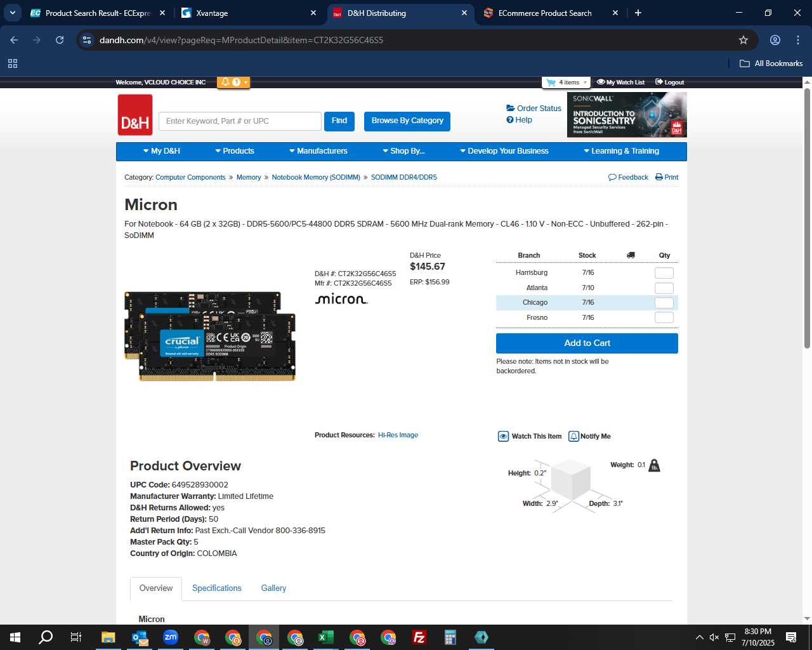This screenshot has height=650, width=812.
Task: Expand Learning & Training menu
Action: (x=621, y=151)
